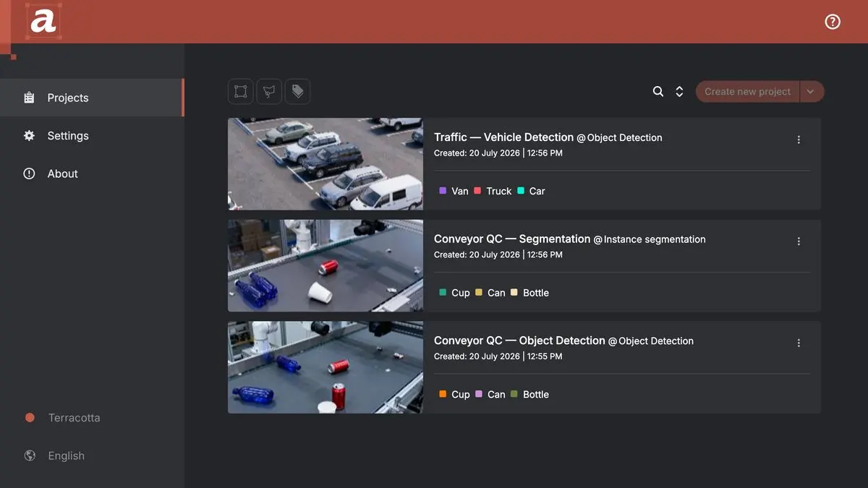Expand the Create new project dropdown arrow
The width and height of the screenshot is (868, 488).
pyautogui.click(x=812, y=92)
